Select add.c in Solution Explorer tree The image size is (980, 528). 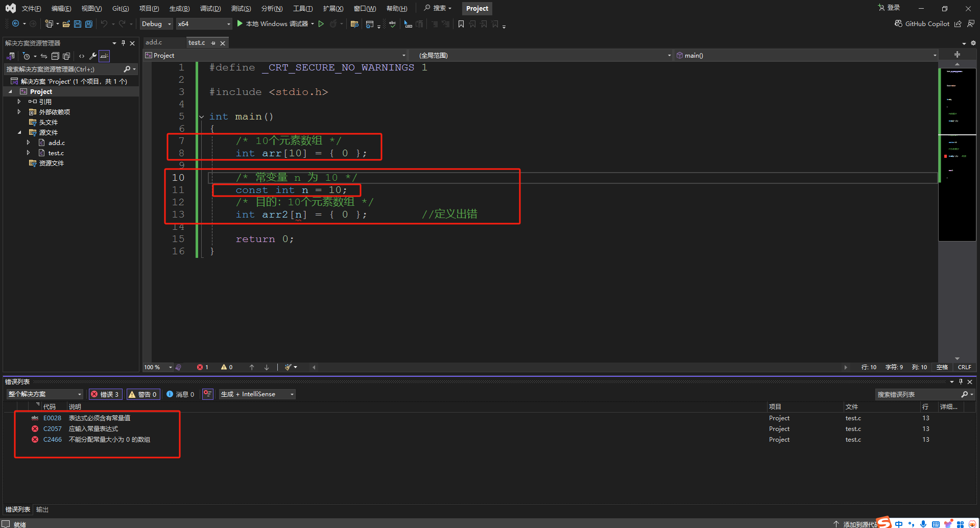pyautogui.click(x=56, y=143)
